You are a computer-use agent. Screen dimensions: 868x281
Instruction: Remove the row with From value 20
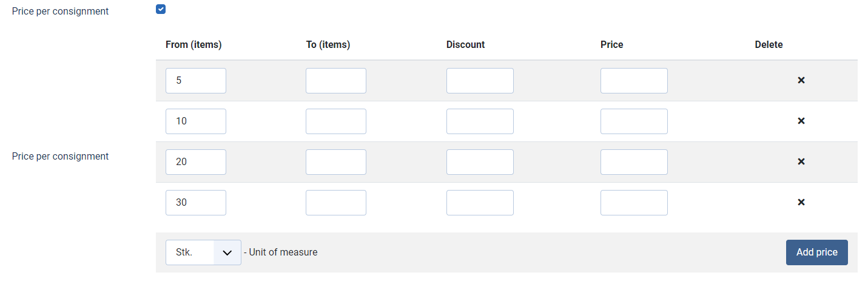click(x=801, y=161)
